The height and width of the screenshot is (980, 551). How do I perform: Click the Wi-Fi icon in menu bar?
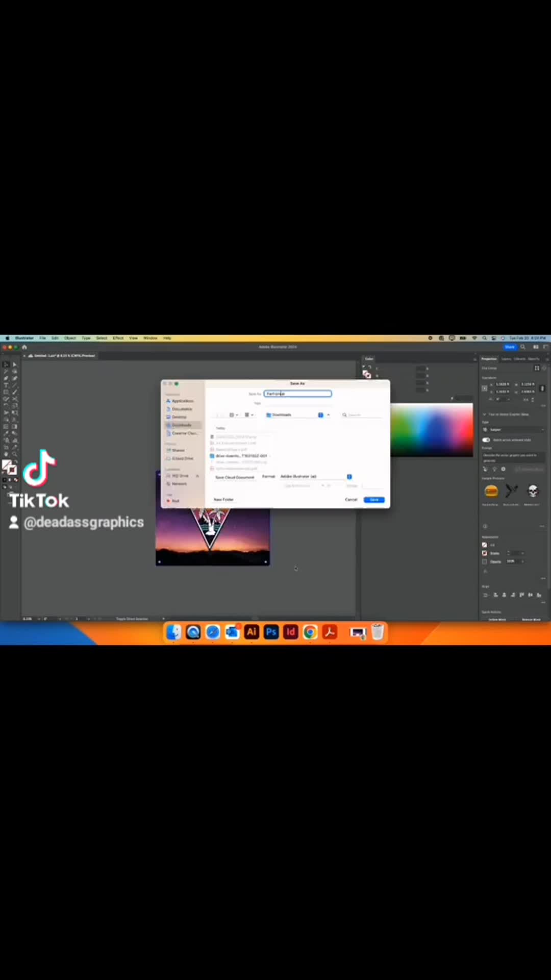[x=474, y=338]
